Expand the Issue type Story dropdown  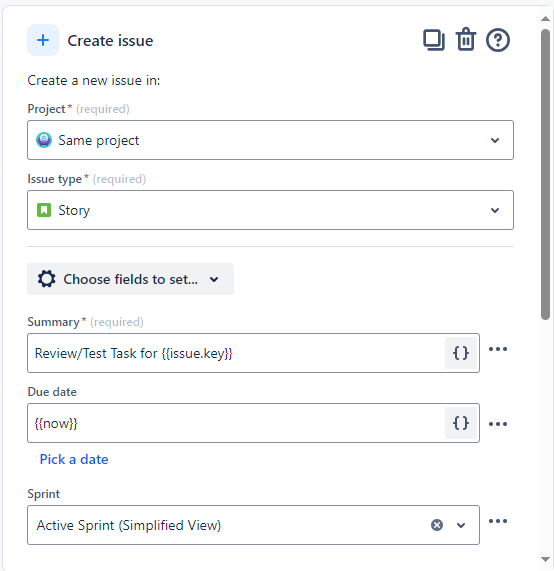270,210
